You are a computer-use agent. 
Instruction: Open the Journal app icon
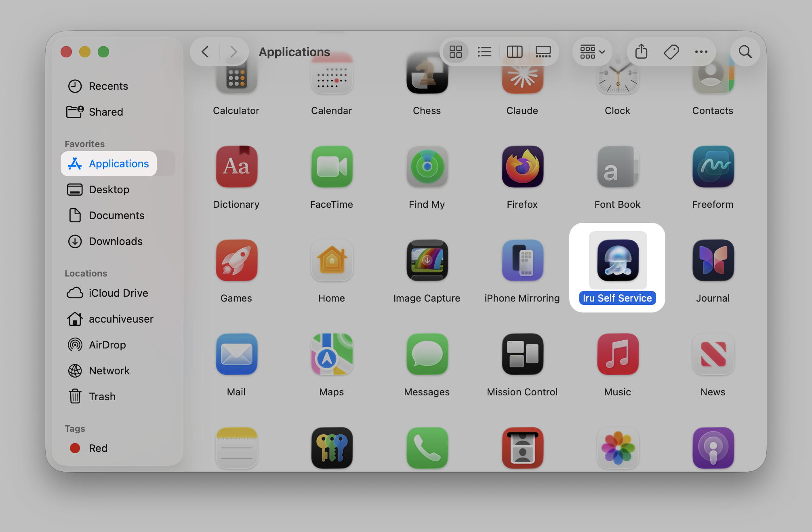pos(713,260)
